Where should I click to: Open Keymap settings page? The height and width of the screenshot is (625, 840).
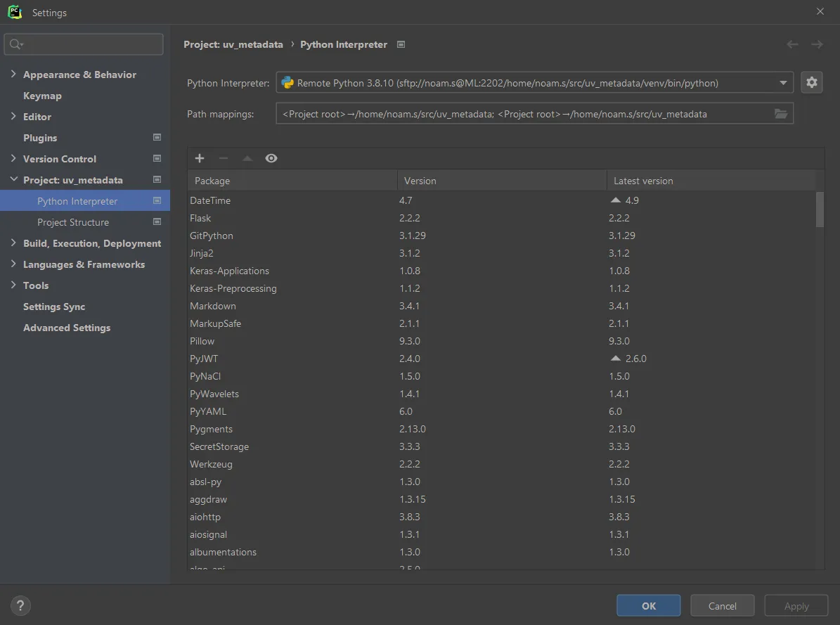click(x=42, y=96)
